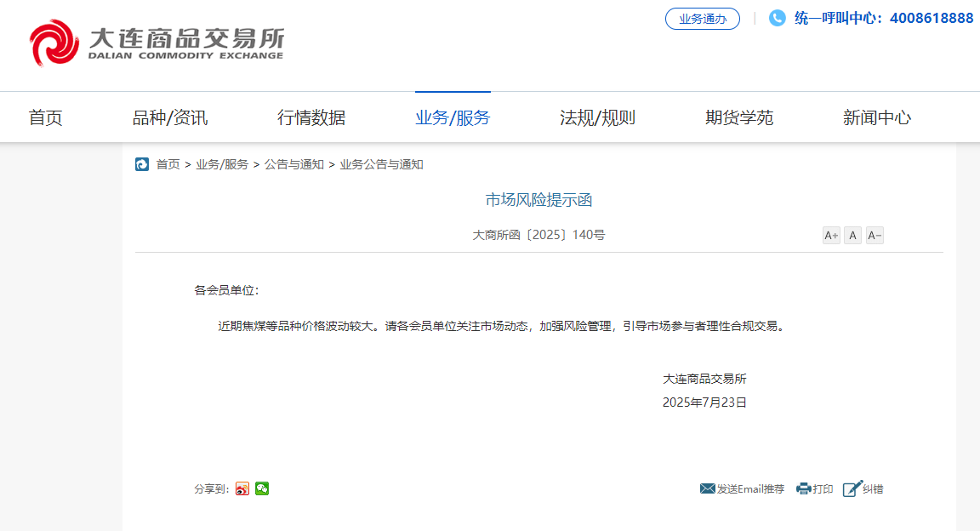This screenshot has height=531, width=980.
Task: Reset font size with A button
Action: click(x=852, y=235)
